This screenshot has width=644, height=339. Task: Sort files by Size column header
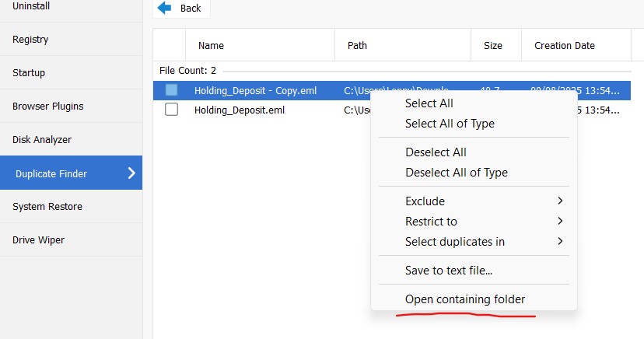tap(493, 46)
